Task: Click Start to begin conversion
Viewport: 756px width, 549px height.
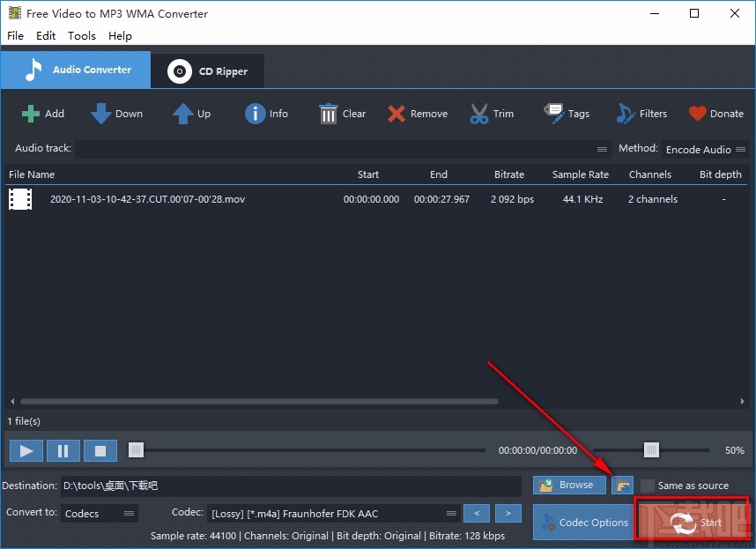Action: (692, 523)
